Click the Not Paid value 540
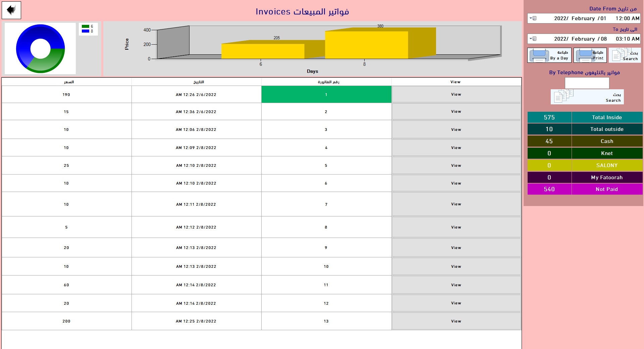 tap(549, 189)
